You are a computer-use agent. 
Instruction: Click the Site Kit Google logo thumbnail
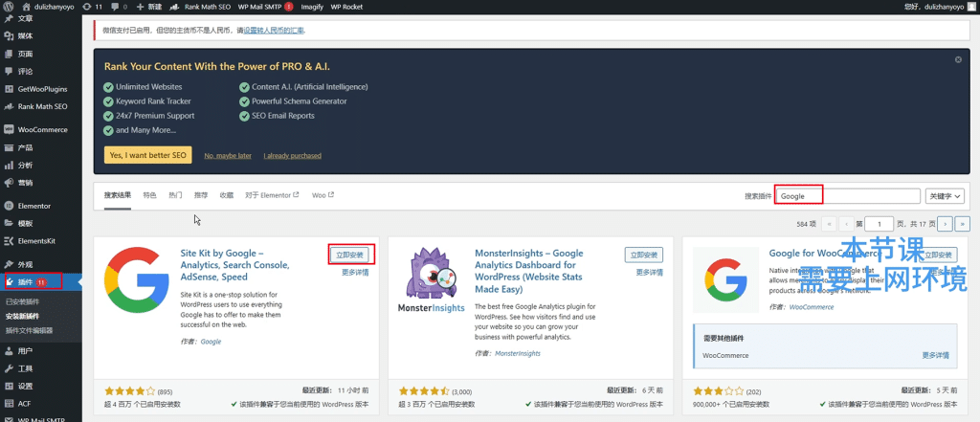coord(137,279)
